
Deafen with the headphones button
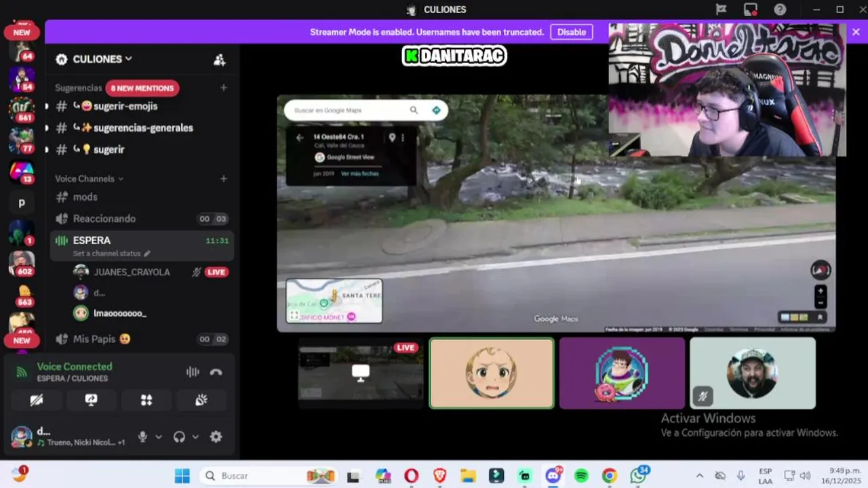(179, 437)
